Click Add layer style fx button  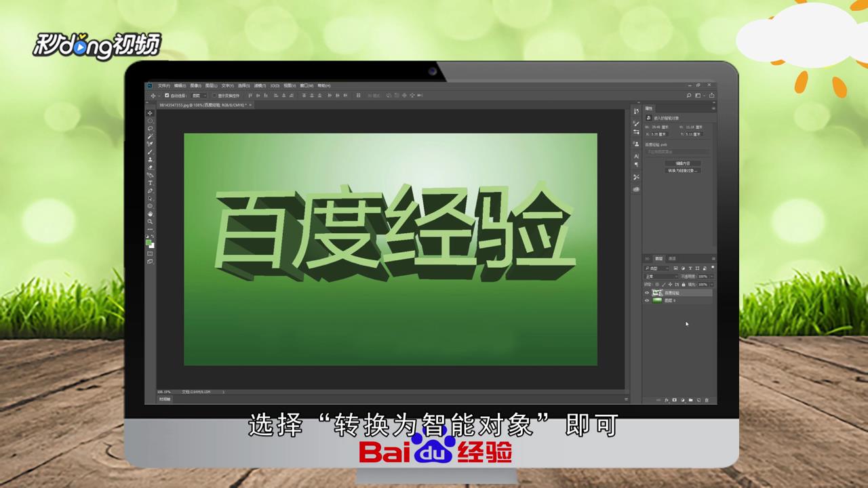tap(667, 400)
